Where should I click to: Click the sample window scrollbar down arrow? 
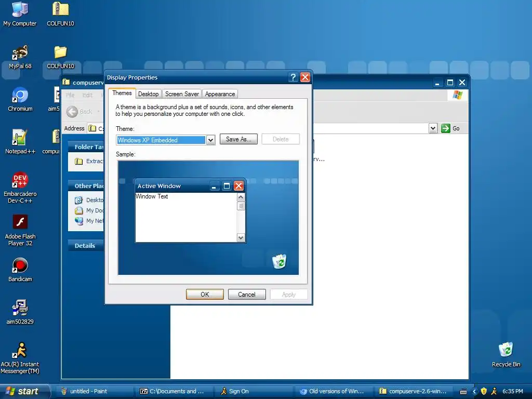pos(241,238)
